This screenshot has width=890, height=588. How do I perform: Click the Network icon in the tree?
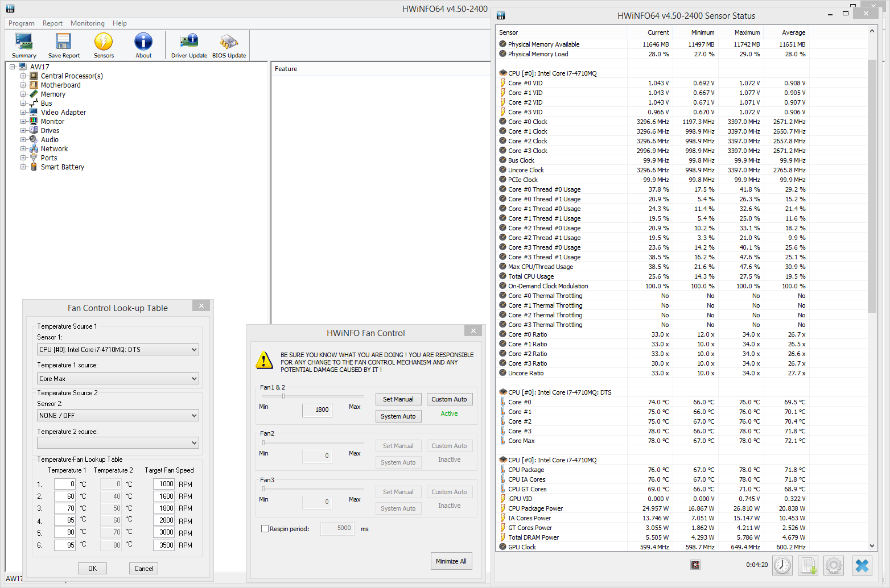pos(34,148)
